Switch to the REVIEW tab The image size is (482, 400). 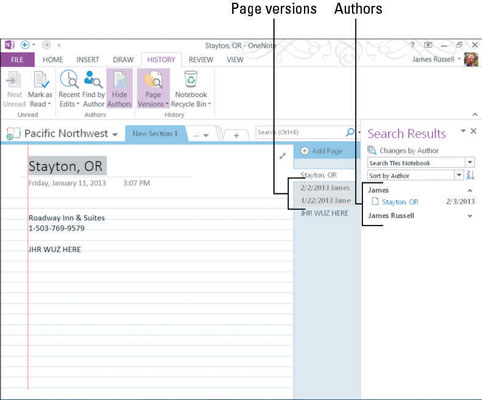(201, 60)
